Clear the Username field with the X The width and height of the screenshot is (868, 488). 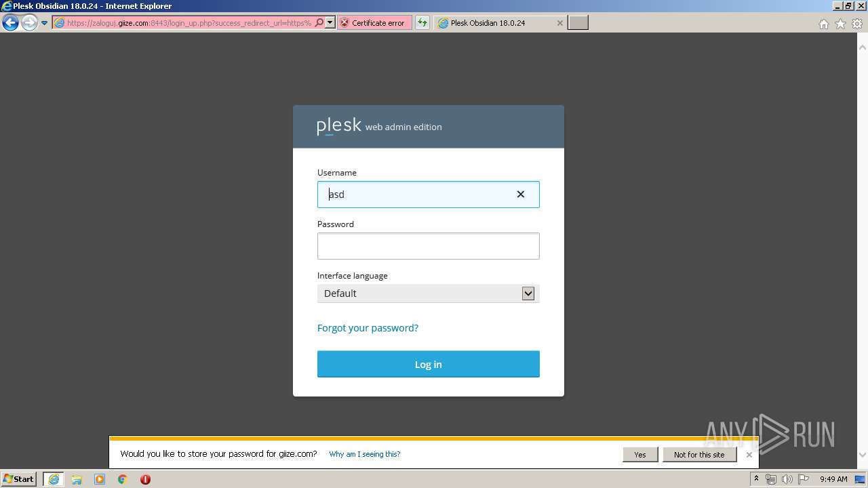(x=521, y=195)
